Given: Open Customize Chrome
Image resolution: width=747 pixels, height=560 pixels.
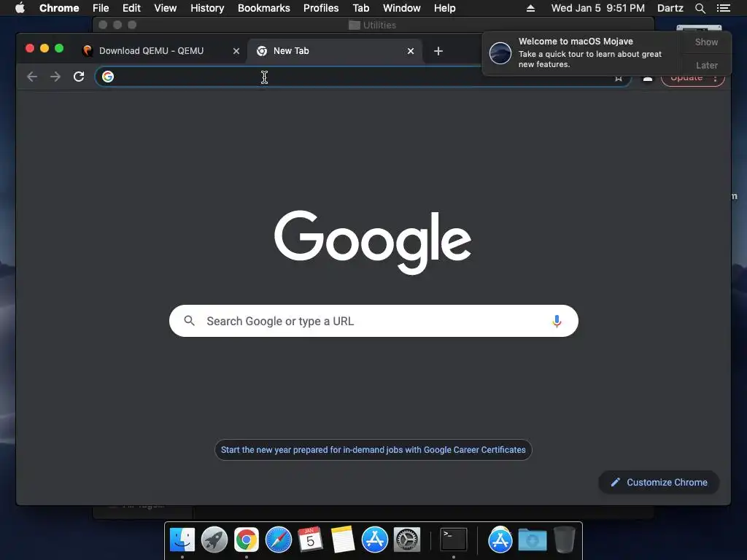Looking at the screenshot, I should (x=659, y=483).
